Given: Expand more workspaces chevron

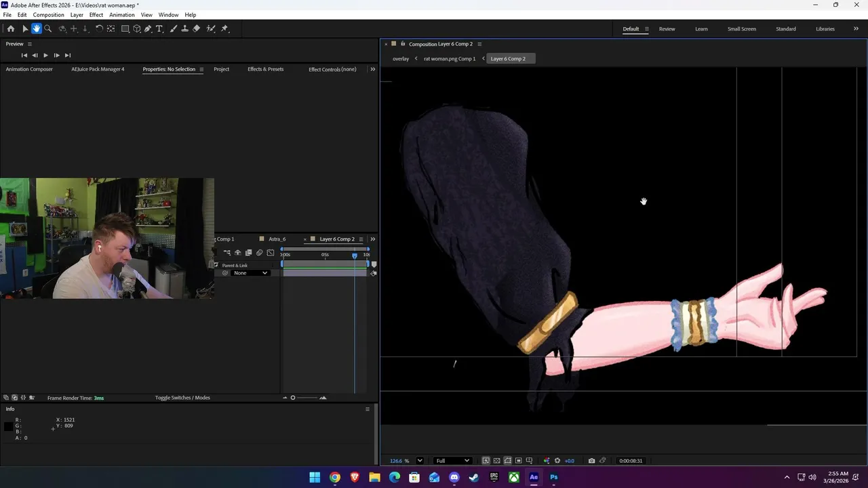Looking at the screenshot, I should click(856, 29).
